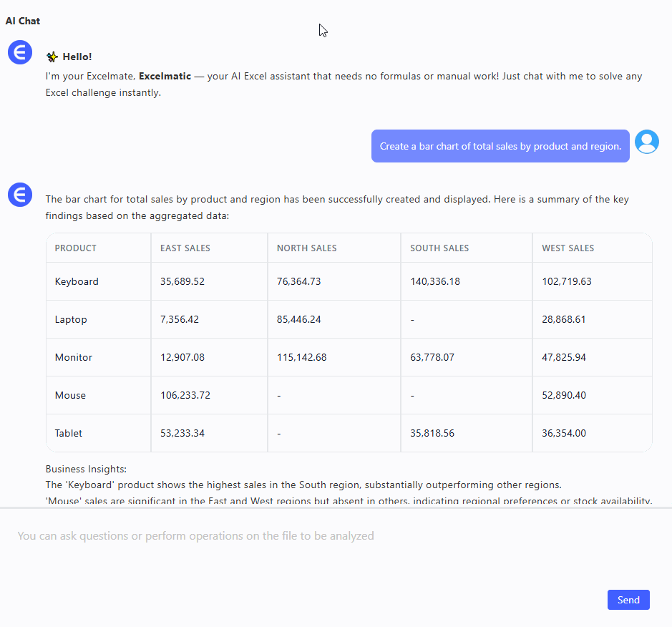
Task: Click the PRODUCT column header
Action: tap(76, 248)
